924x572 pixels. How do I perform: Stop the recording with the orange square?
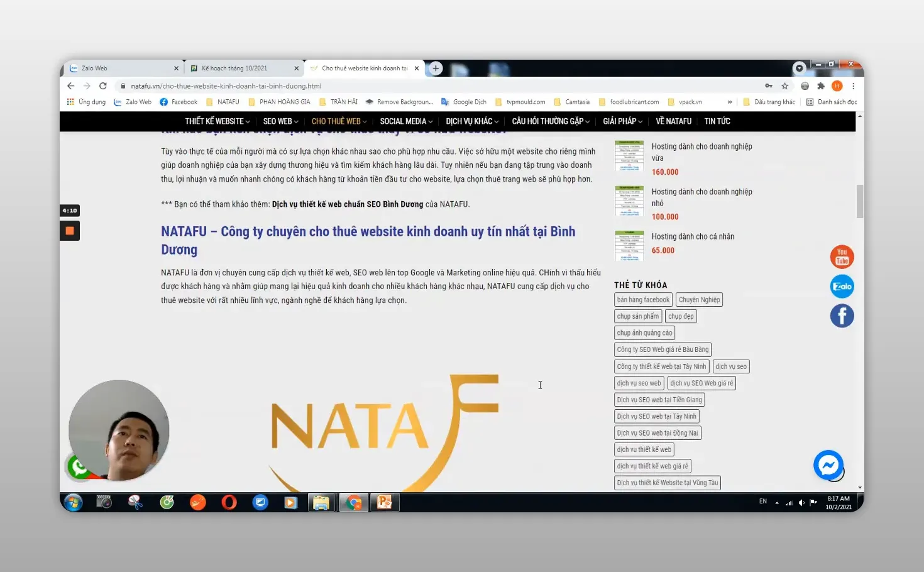(x=70, y=231)
